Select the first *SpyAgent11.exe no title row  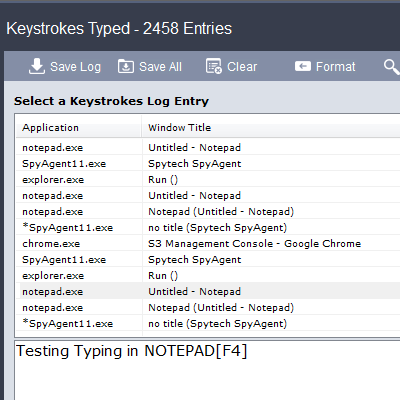[x=208, y=228]
